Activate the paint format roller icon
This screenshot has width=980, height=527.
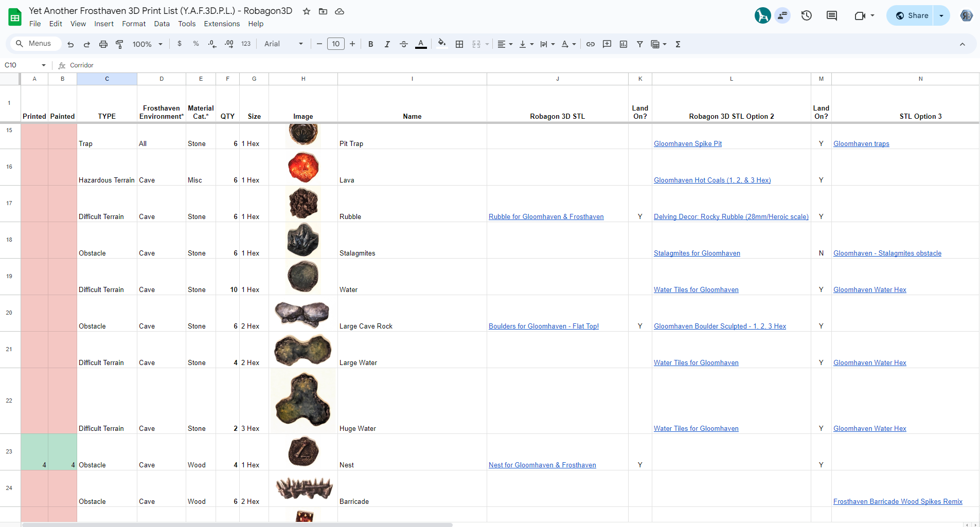point(119,44)
